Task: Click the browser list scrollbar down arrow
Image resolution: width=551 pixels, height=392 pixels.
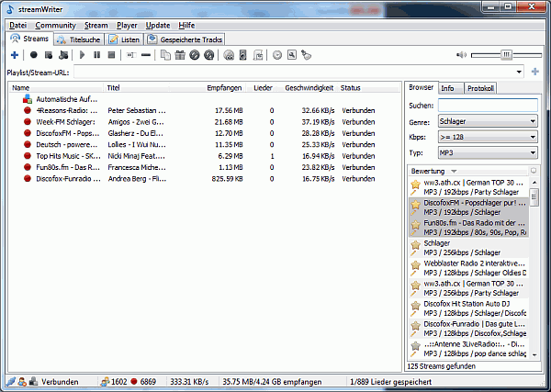Action: [534, 355]
